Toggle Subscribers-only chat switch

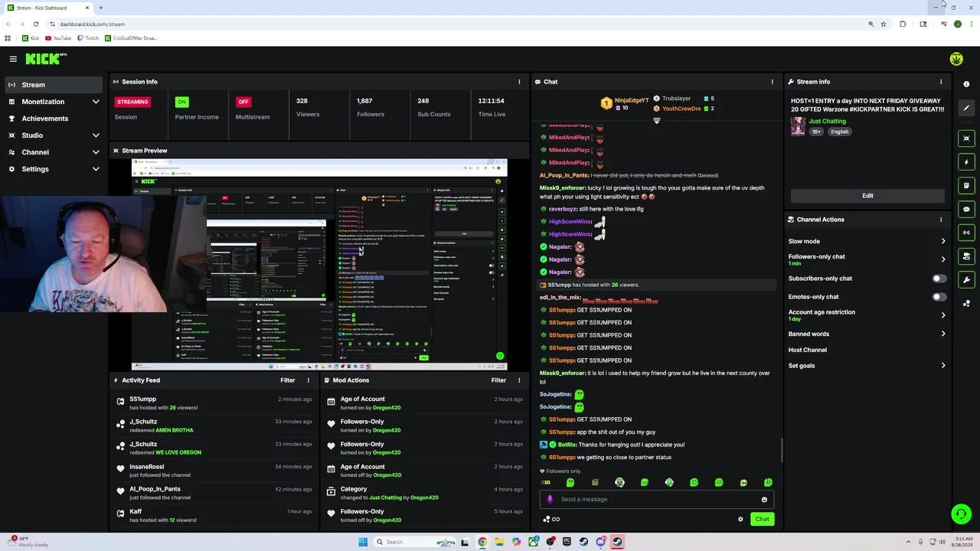939,279
